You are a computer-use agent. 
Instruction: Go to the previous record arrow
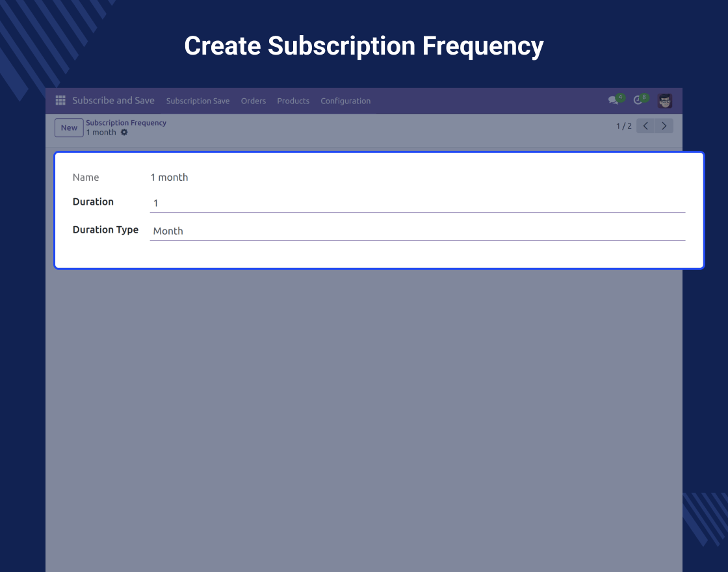[645, 126]
